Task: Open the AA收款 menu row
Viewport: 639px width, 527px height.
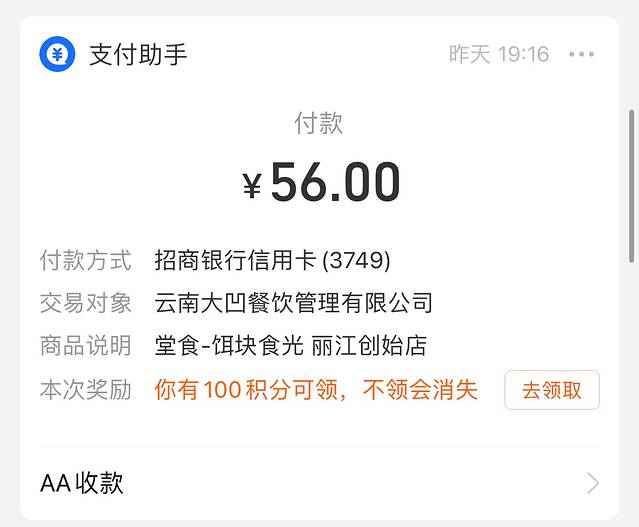Action: (x=300, y=483)
